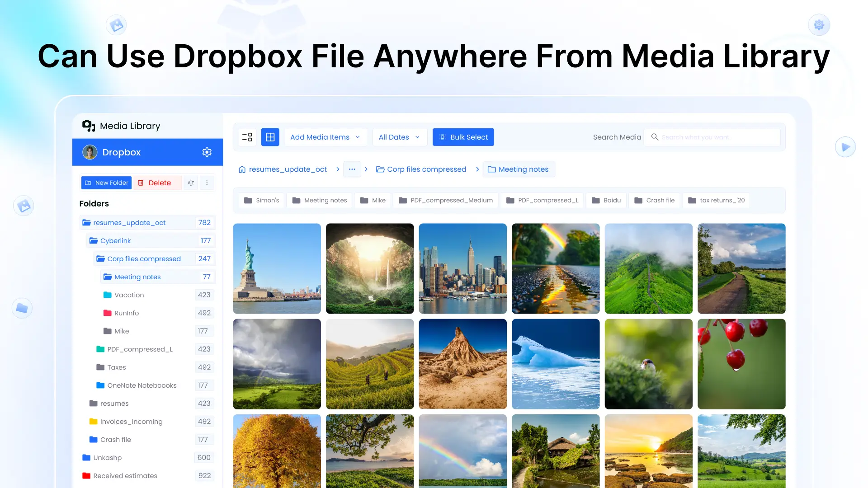Image resolution: width=868 pixels, height=488 pixels.
Task: Switch to list view layout icon
Action: click(x=247, y=137)
